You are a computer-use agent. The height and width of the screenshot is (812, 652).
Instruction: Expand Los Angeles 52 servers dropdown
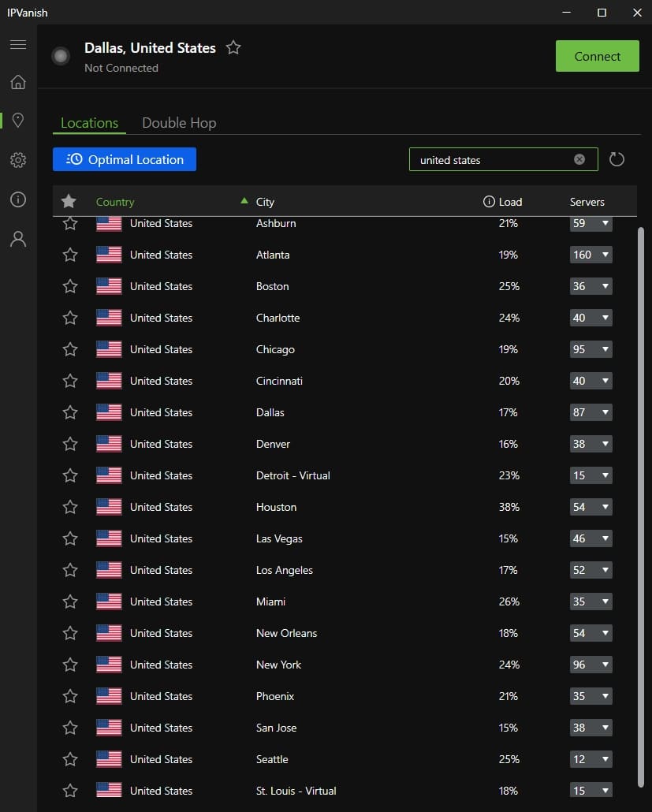(591, 570)
